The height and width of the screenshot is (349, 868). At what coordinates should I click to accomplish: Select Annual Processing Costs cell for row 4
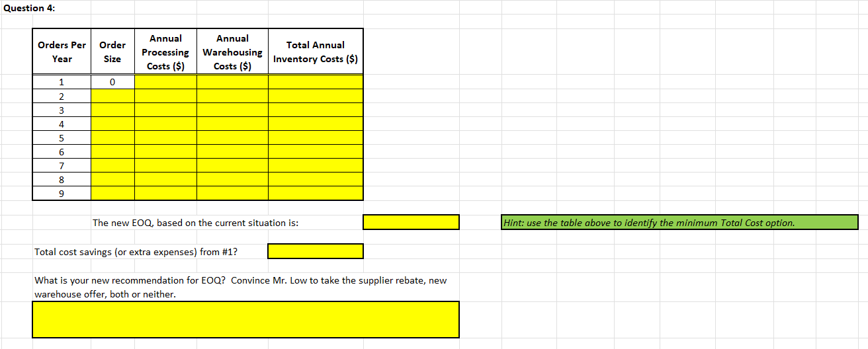tap(165, 124)
